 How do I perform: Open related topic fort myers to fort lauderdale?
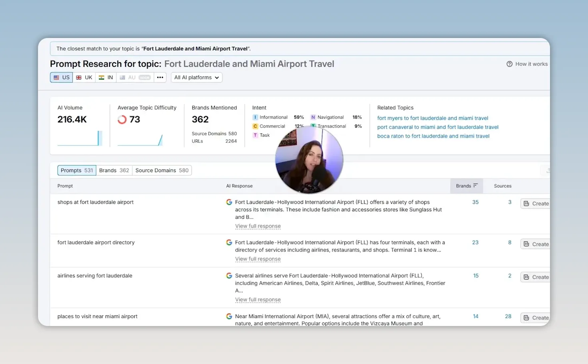(433, 118)
